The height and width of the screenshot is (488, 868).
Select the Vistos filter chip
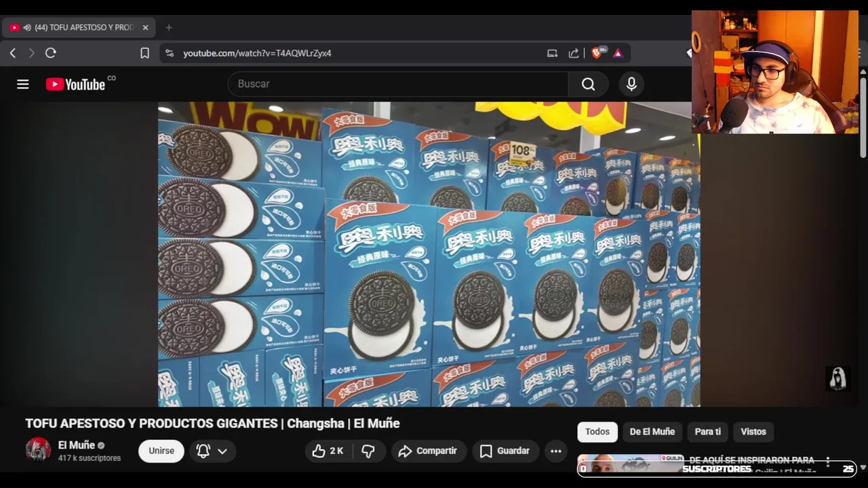pos(753,432)
